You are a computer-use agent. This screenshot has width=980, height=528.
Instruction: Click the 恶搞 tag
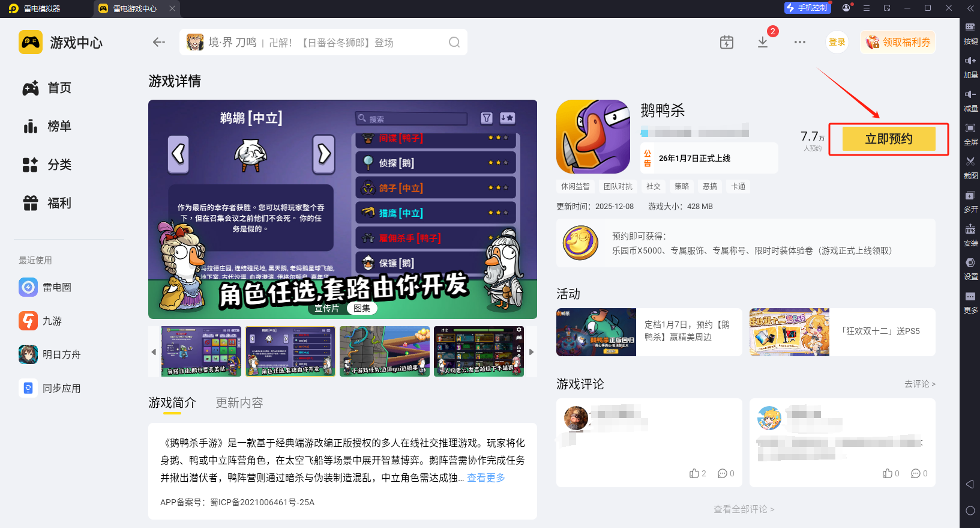point(710,187)
